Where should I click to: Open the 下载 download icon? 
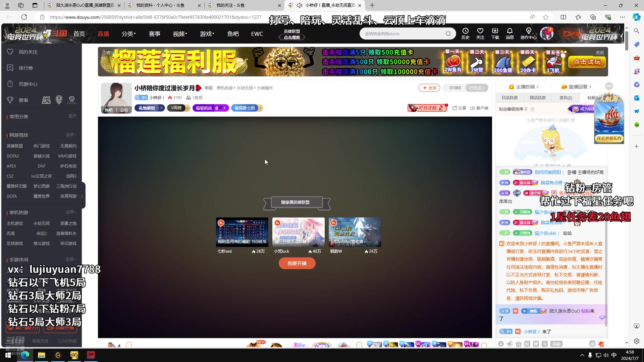(x=495, y=34)
